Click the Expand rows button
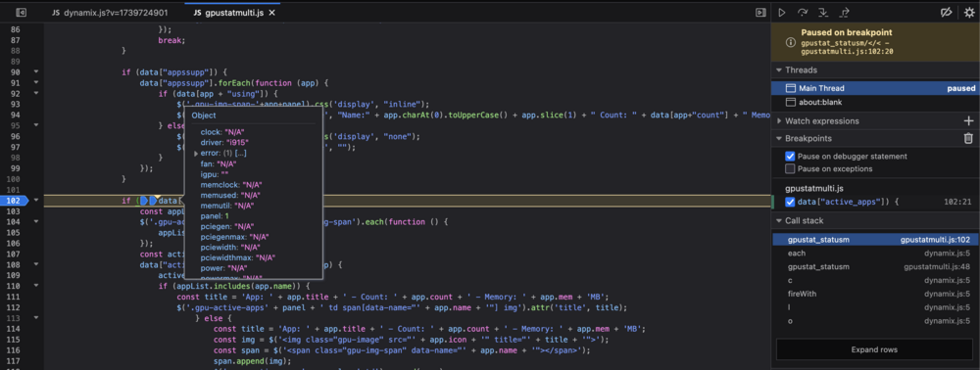980x370 pixels. [x=874, y=349]
